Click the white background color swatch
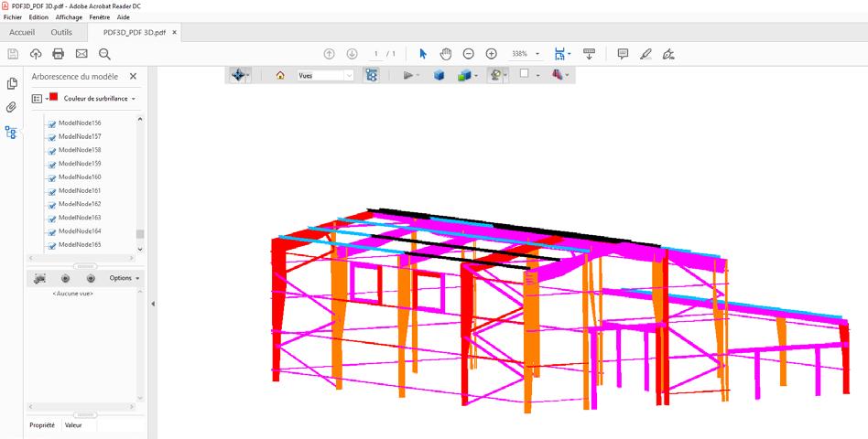 (525, 73)
